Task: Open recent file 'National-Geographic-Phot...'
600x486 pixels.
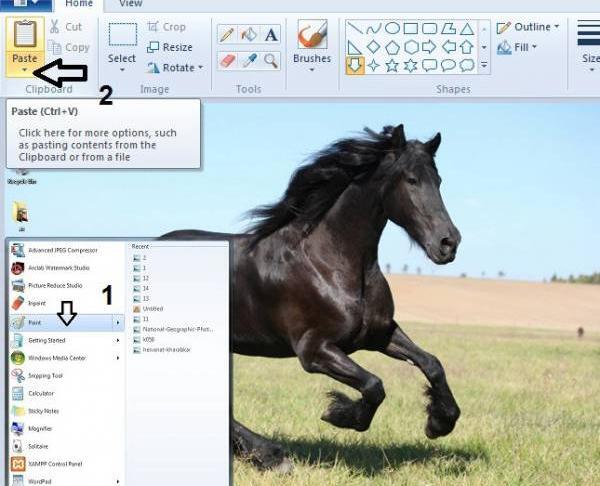Action: click(173, 329)
